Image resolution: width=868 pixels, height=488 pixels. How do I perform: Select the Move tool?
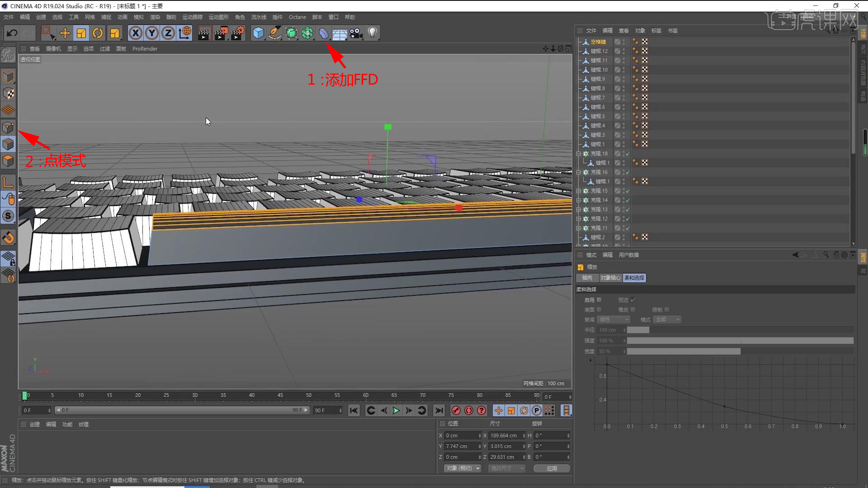pyautogui.click(x=65, y=33)
